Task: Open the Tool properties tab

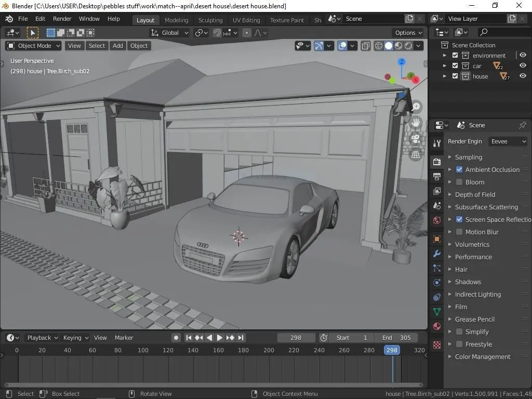Action: click(437, 143)
